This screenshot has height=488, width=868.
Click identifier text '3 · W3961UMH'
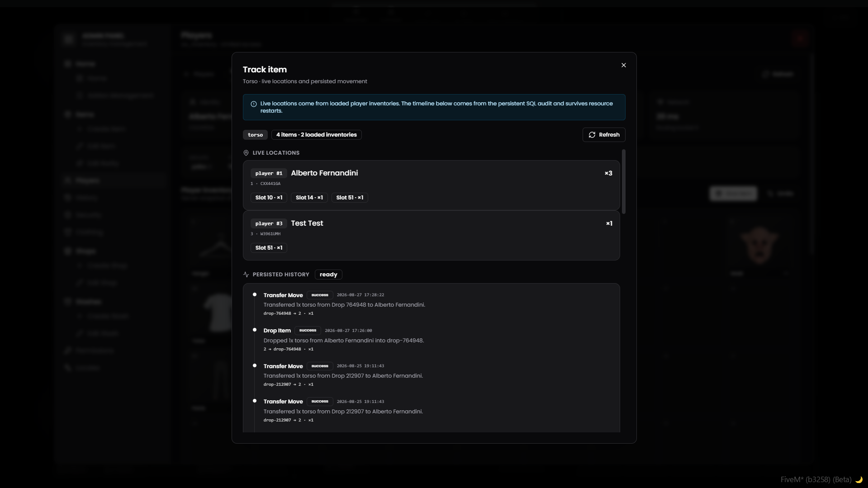tap(266, 234)
